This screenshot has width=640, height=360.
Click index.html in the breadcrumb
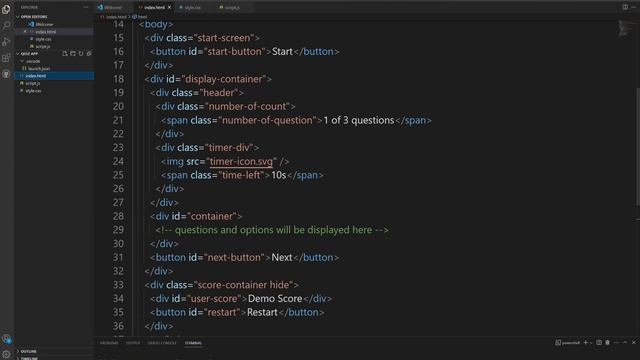(x=116, y=17)
